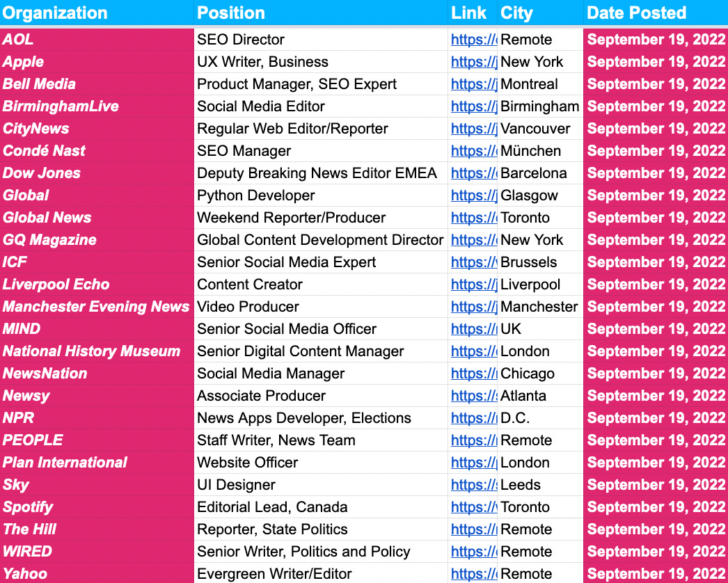Viewport: 728px width, 583px height.
Task: Select the AOL organization cell
Action: 97,40
